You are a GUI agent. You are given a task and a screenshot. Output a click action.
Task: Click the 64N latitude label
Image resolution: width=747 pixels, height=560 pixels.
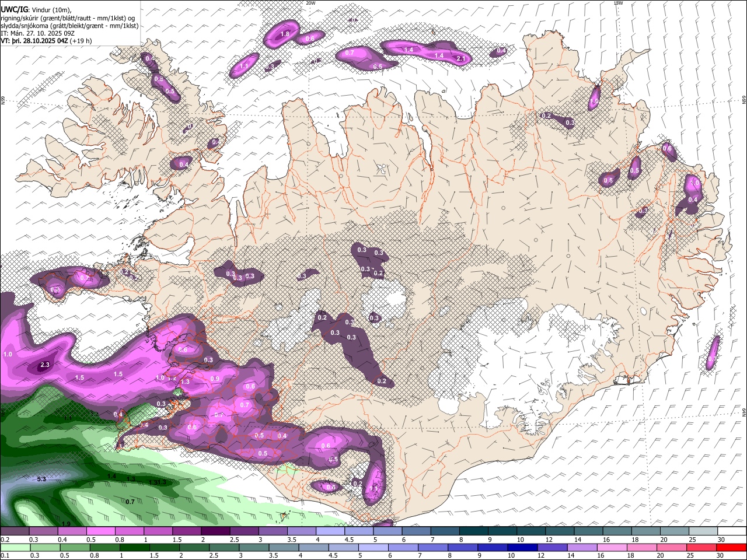pyautogui.click(x=744, y=412)
